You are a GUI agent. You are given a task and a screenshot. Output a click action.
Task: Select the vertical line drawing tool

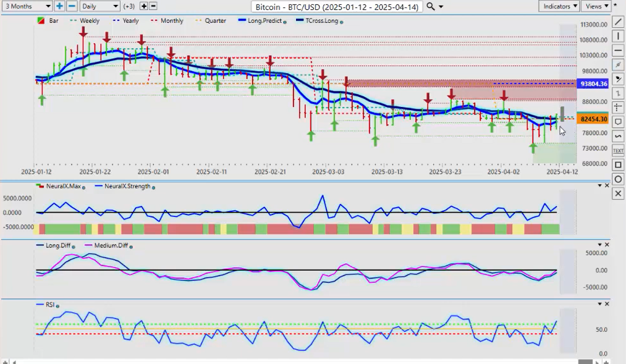point(618,36)
